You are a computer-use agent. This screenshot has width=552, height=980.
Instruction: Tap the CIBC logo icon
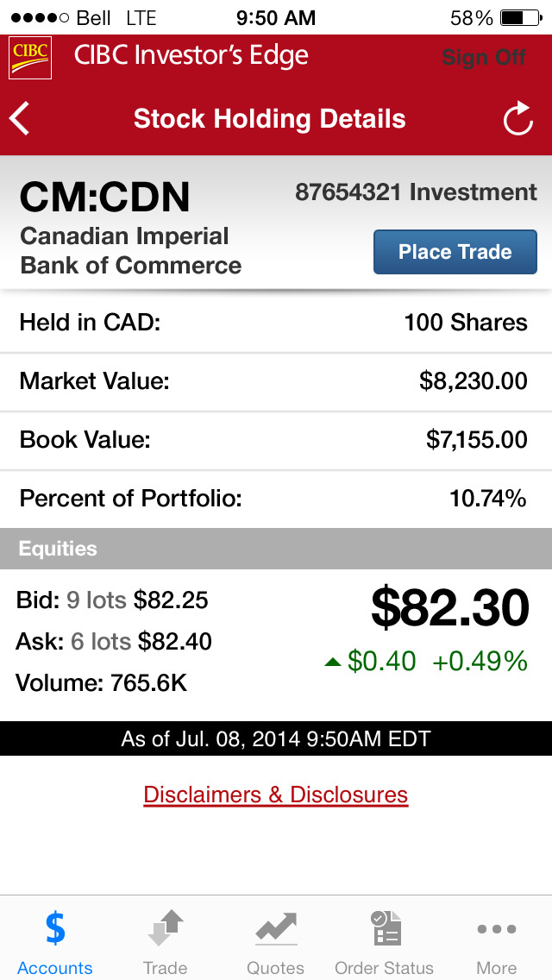(x=30, y=58)
